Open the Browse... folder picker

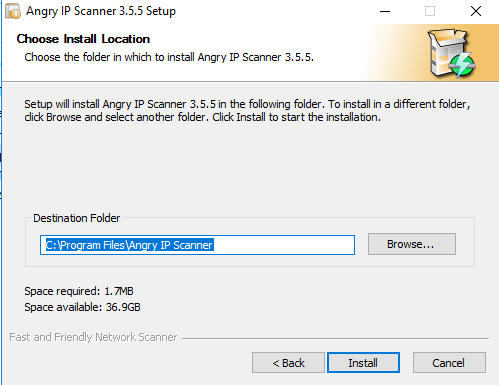point(412,244)
